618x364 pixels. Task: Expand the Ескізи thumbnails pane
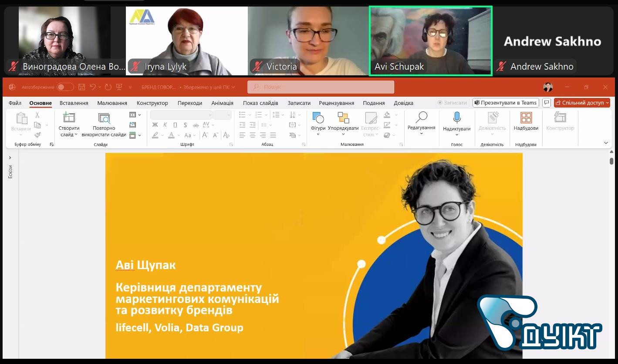point(10,158)
